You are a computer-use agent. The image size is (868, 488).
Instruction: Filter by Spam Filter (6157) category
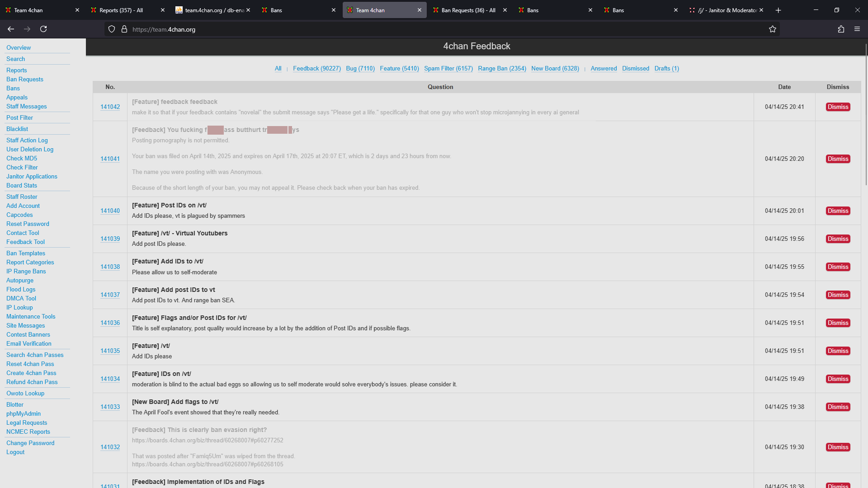tap(448, 69)
